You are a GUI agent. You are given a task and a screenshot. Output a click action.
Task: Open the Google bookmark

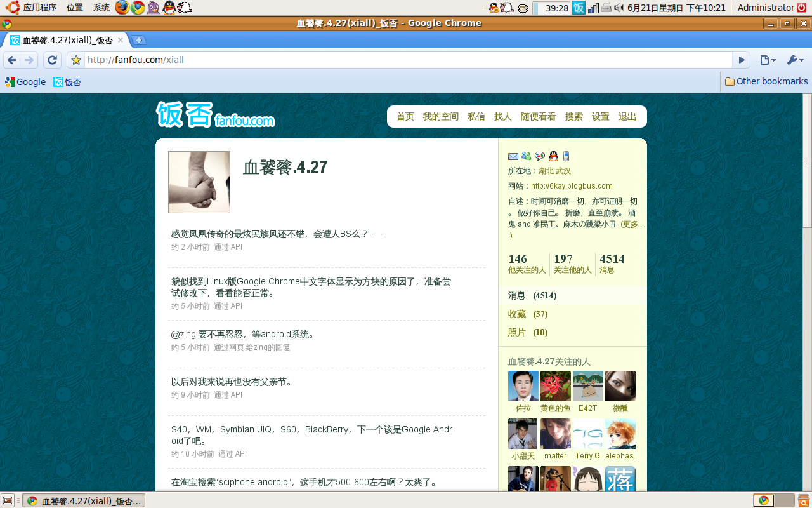point(25,82)
